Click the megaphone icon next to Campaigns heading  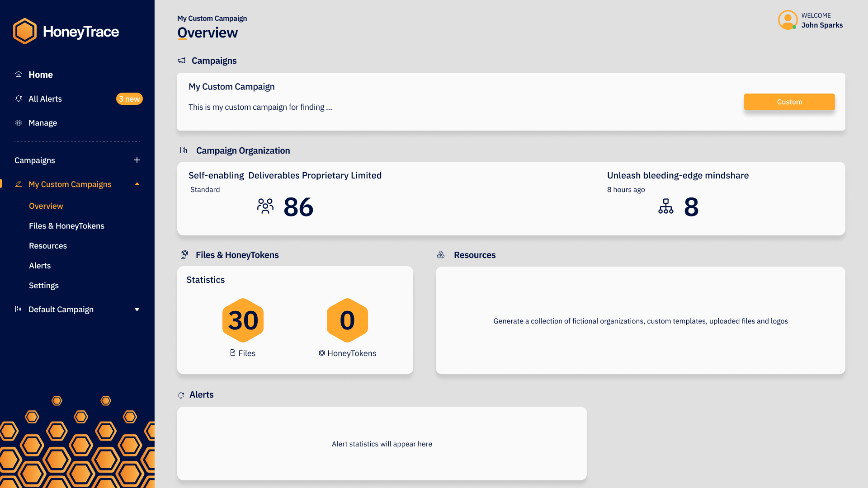click(182, 61)
